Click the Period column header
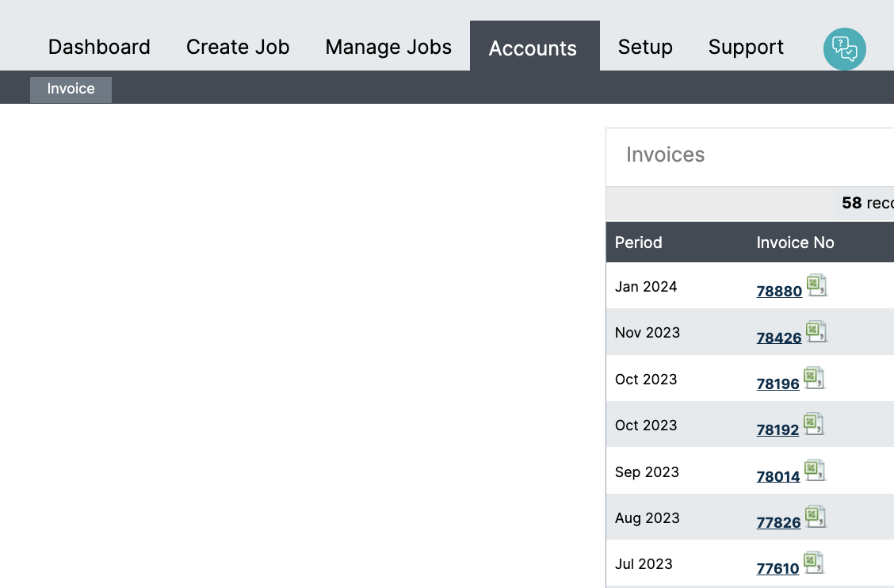 pos(639,242)
